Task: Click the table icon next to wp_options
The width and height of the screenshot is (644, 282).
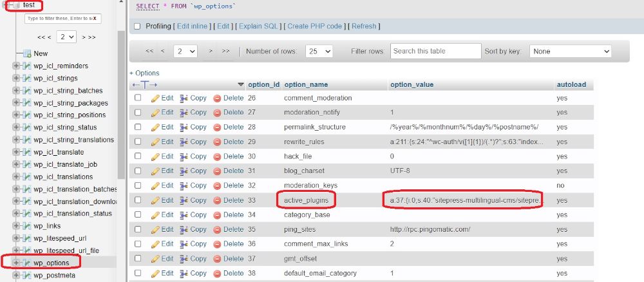Action: tap(27, 263)
